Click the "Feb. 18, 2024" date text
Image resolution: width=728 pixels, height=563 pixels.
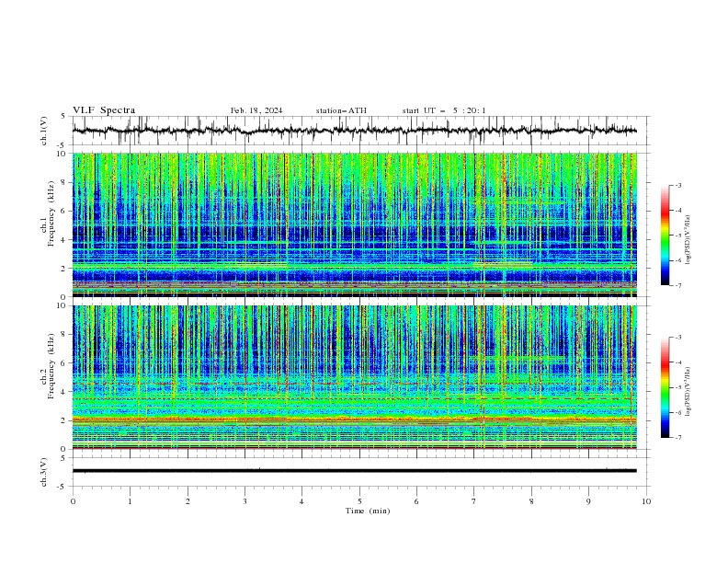pyautogui.click(x=256, y=110)
